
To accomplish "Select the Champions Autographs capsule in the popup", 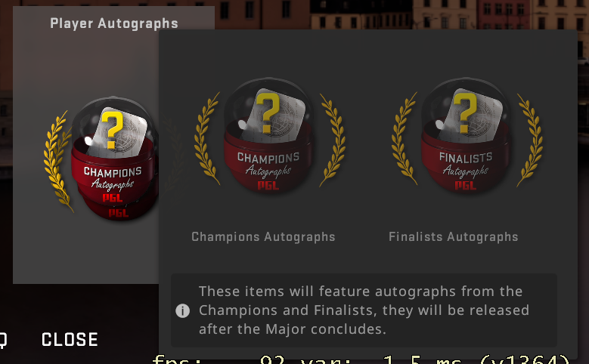I will pyautogui.click(x=269, y=135).
